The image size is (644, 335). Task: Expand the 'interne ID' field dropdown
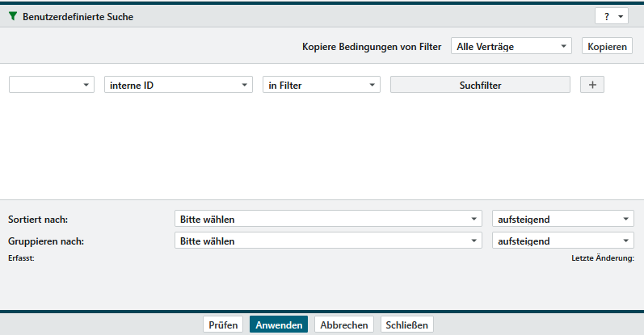point(179,85)
